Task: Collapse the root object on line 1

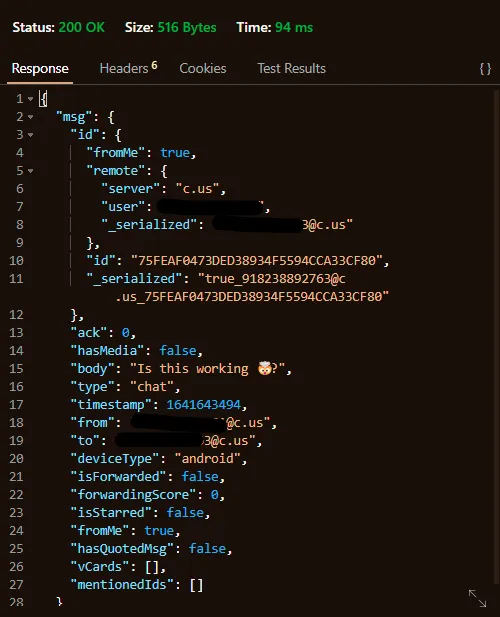Action: [x=30, y=99]
